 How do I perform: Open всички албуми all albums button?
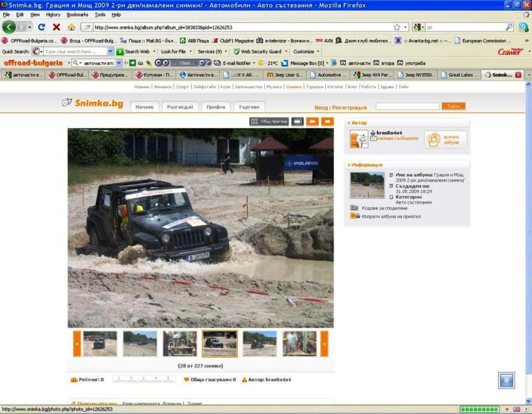[445, 140]
